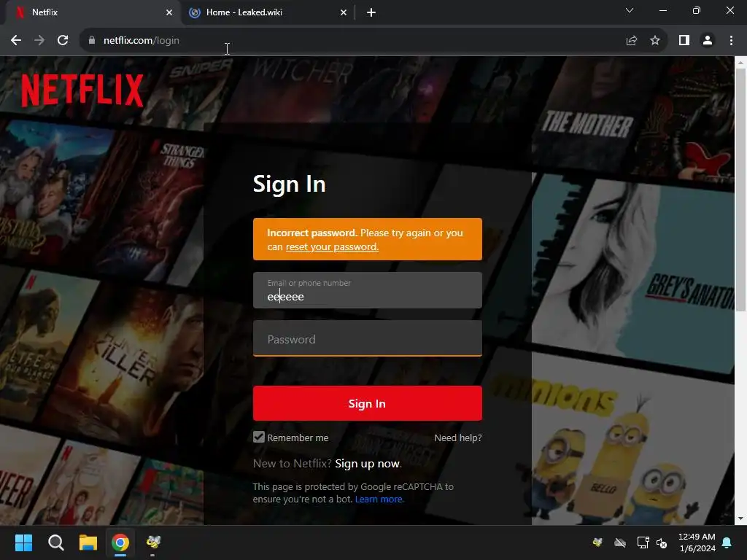Open the bee app in taskbar
The image size is (747, 560).
[x=153, y=542]
